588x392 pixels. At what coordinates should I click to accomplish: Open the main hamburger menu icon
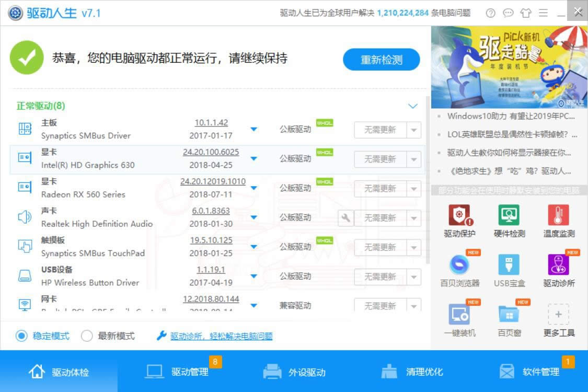coord(543,13)
